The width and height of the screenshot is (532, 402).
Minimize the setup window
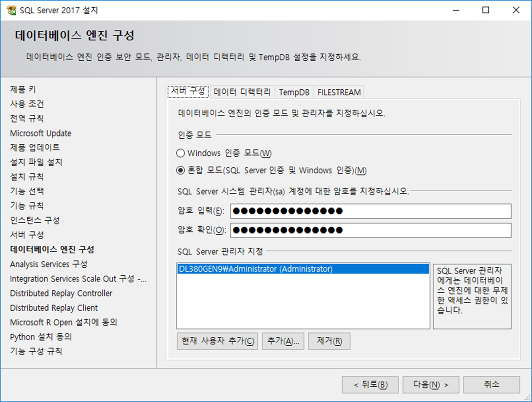(x=456, y=10)
